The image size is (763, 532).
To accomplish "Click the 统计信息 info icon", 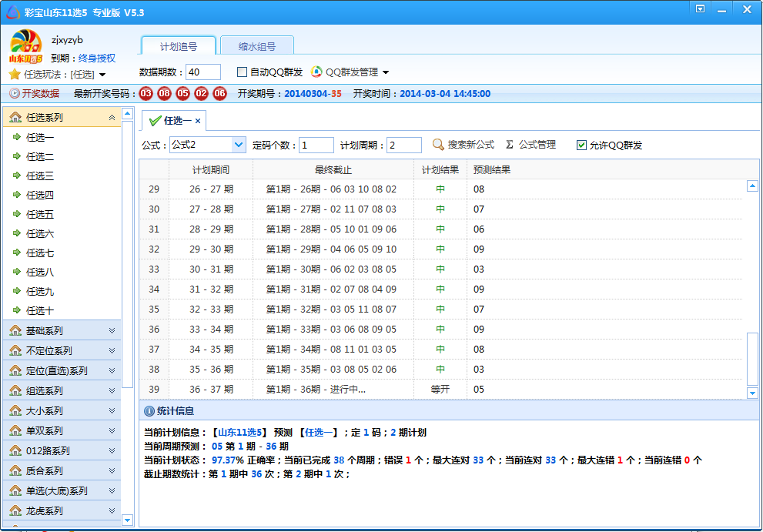I will 149,411.
